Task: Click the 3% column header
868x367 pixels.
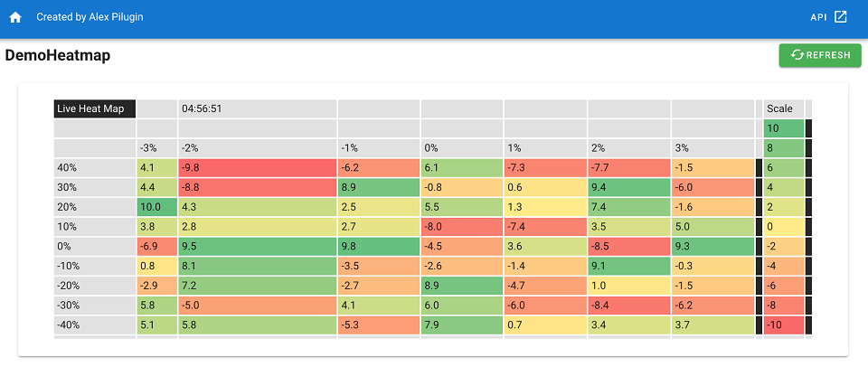Action: (x=713, y=148)
